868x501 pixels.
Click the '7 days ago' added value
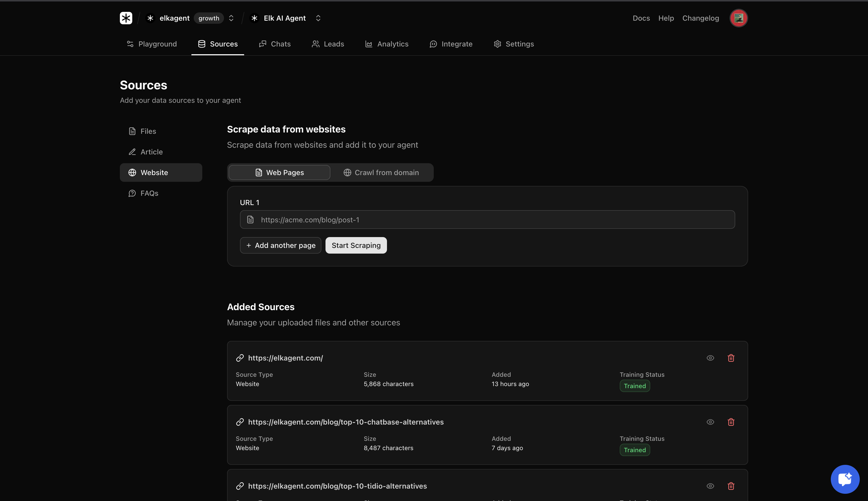507,448
